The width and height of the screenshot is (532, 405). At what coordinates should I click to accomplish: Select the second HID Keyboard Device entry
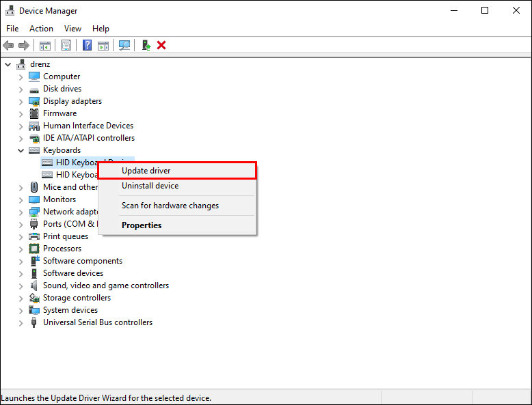[x=70, y=175]
